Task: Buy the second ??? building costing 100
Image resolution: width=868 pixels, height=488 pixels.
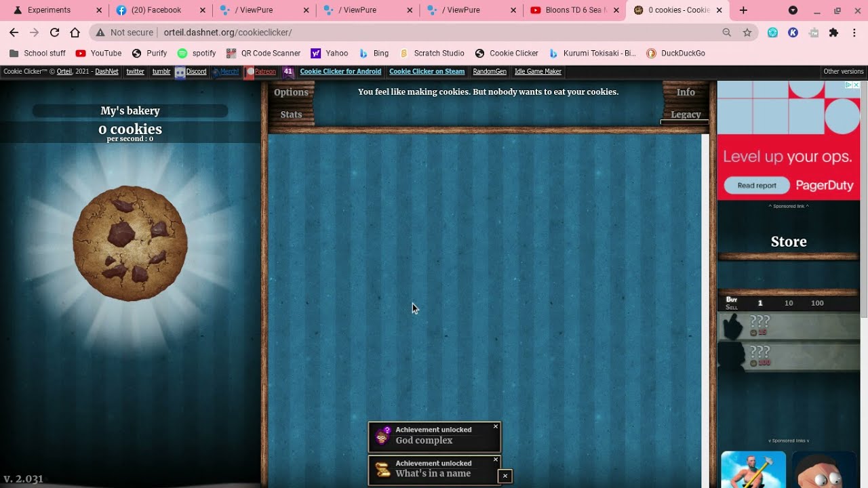Action: tap(789, 357)
